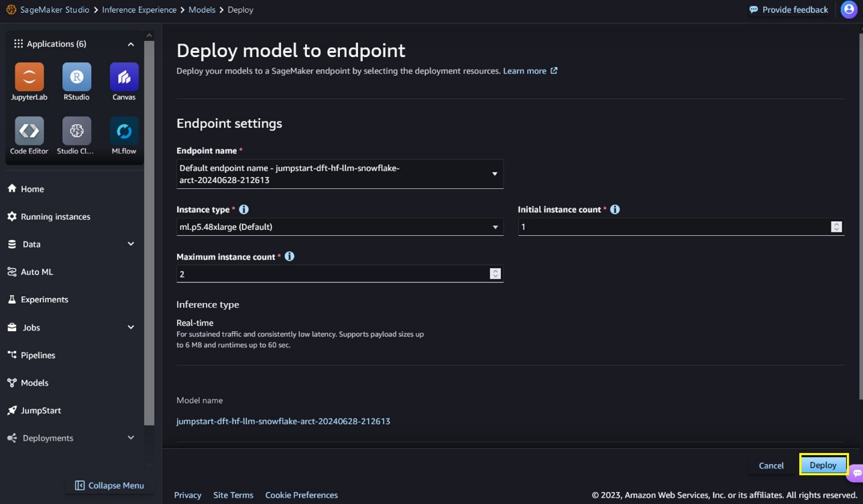
Task: Collapse the Applications section chevron
Action: (x=131, y=44)
